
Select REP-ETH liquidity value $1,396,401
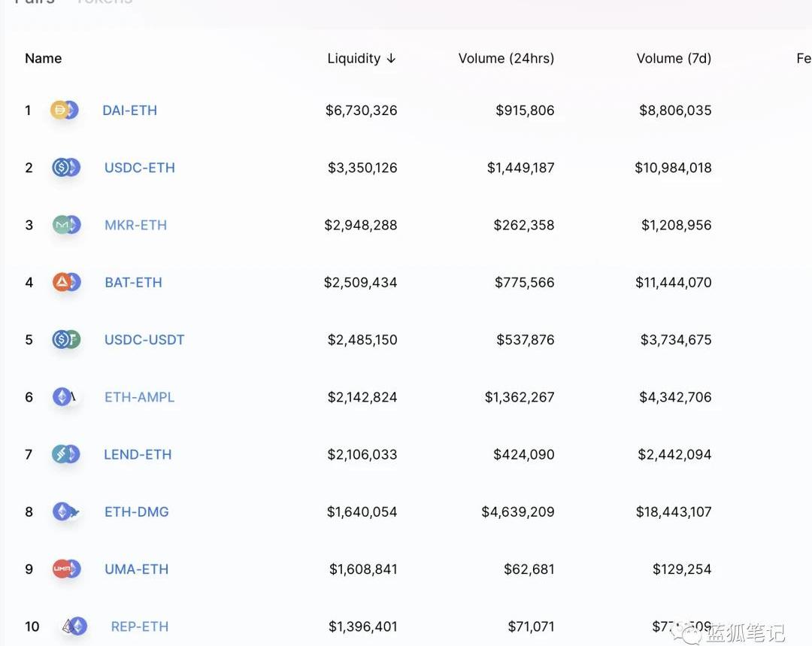point(363,627)
